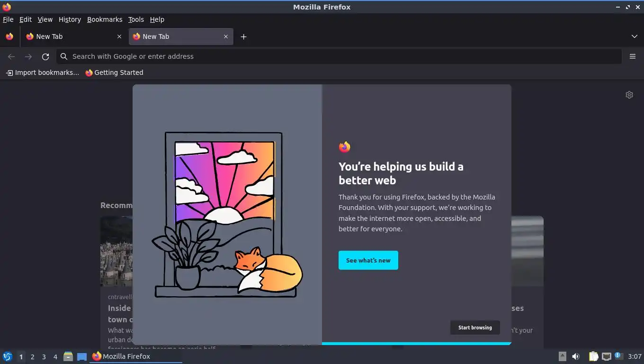Click the removable media tray icon
This screenshot has height=364, width=644.
pyautogui.click(x=563, y=356)
